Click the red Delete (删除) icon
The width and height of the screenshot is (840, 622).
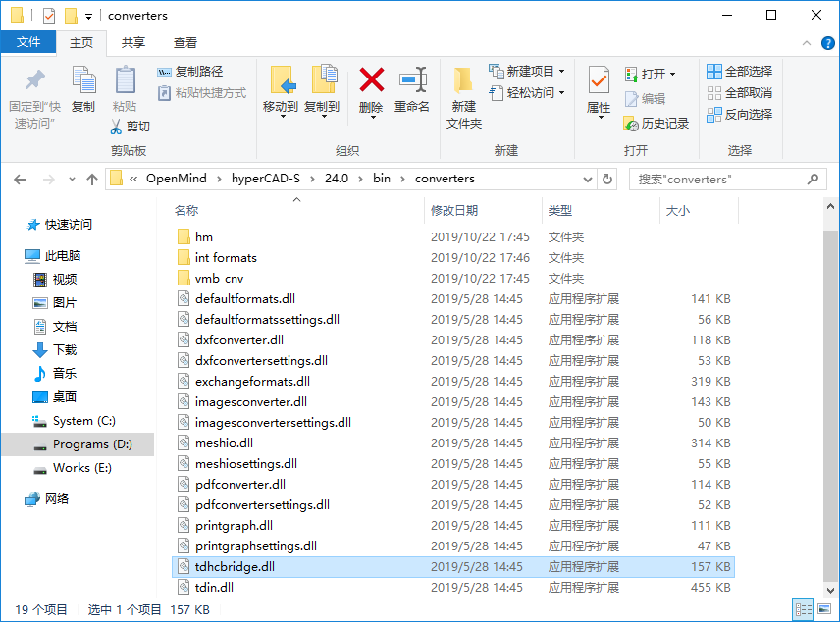[371, 79]
